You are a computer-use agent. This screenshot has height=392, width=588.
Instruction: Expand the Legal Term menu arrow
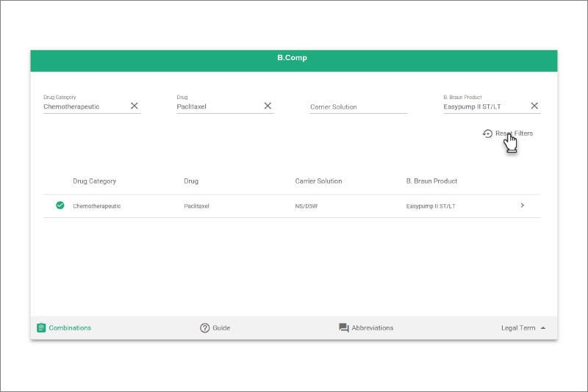(543, 328)
